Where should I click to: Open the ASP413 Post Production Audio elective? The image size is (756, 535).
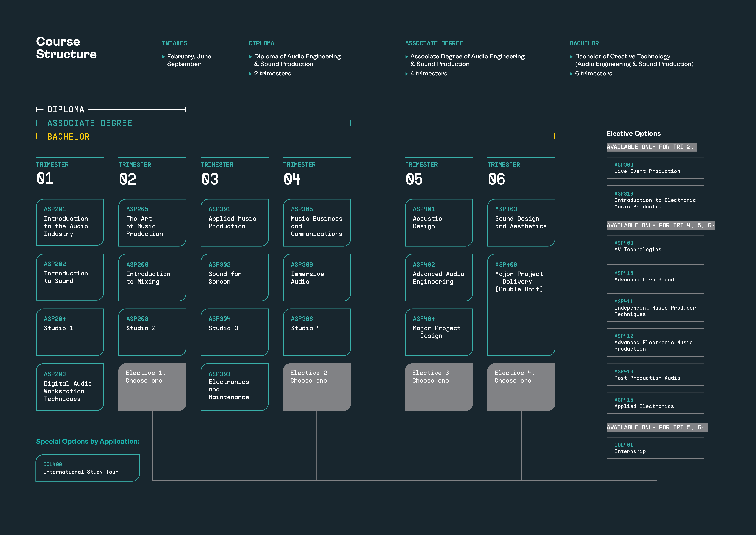point(655,375)
